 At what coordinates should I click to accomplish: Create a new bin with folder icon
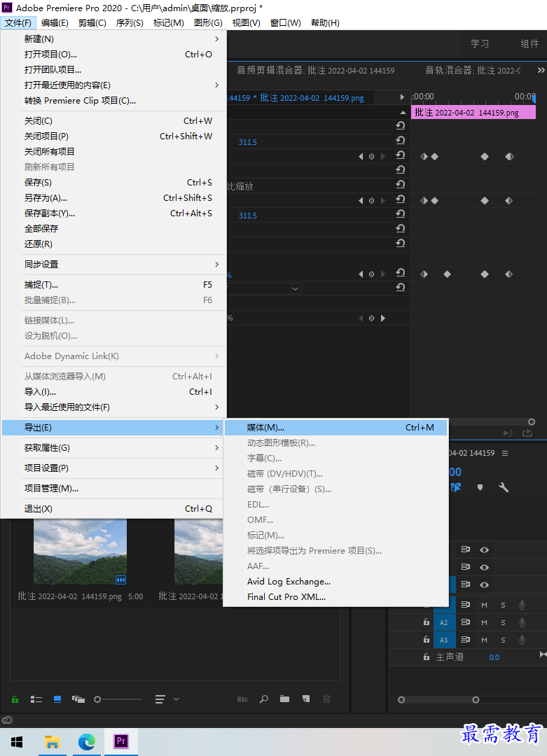tap(284, 699)
